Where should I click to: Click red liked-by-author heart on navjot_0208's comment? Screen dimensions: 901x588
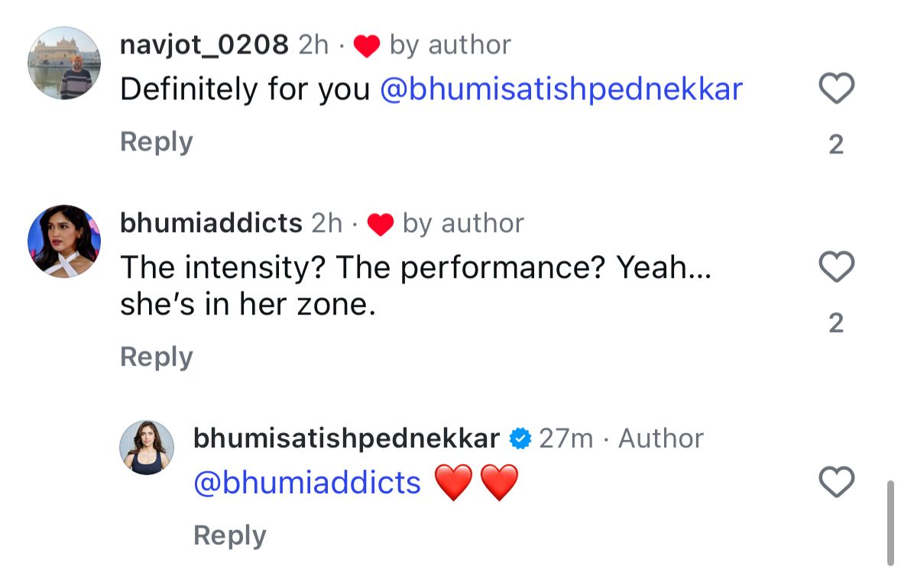click(368, 46)
